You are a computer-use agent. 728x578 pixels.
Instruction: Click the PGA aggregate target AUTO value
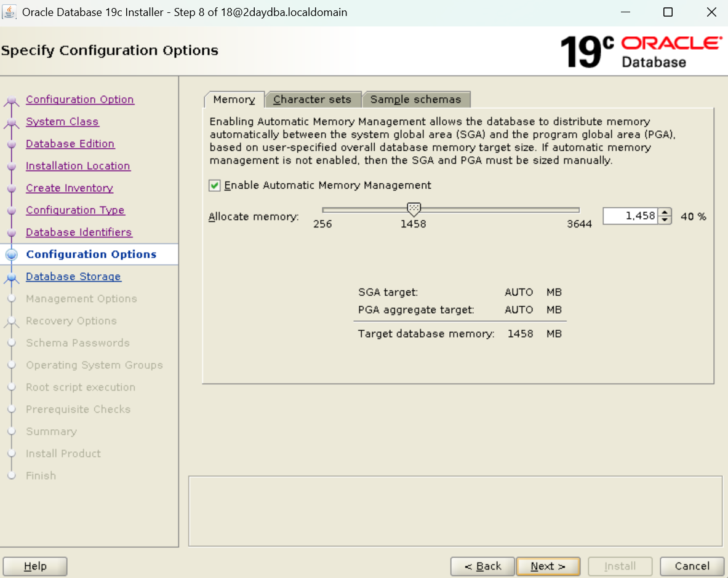(519, 310)
